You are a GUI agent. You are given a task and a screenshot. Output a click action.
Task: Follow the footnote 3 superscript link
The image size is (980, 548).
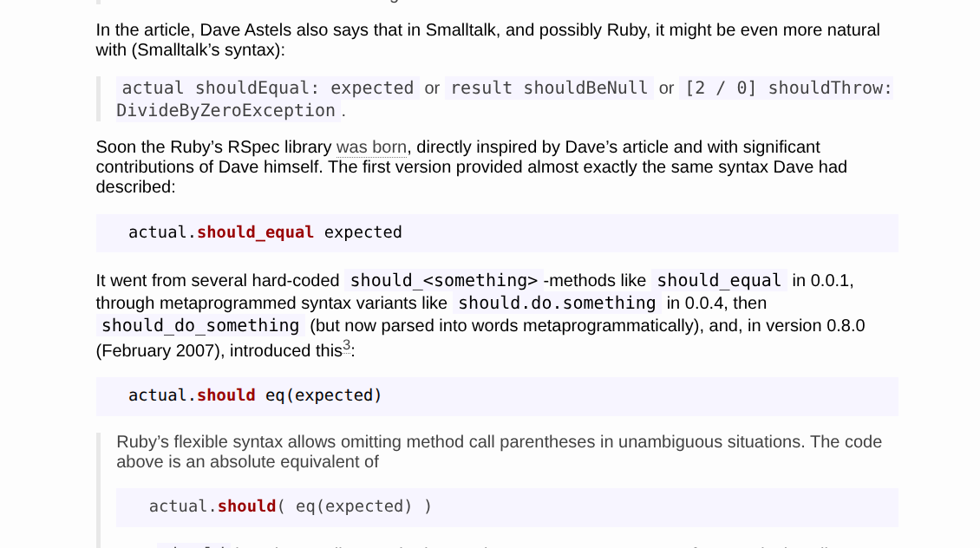coord(346,345)
